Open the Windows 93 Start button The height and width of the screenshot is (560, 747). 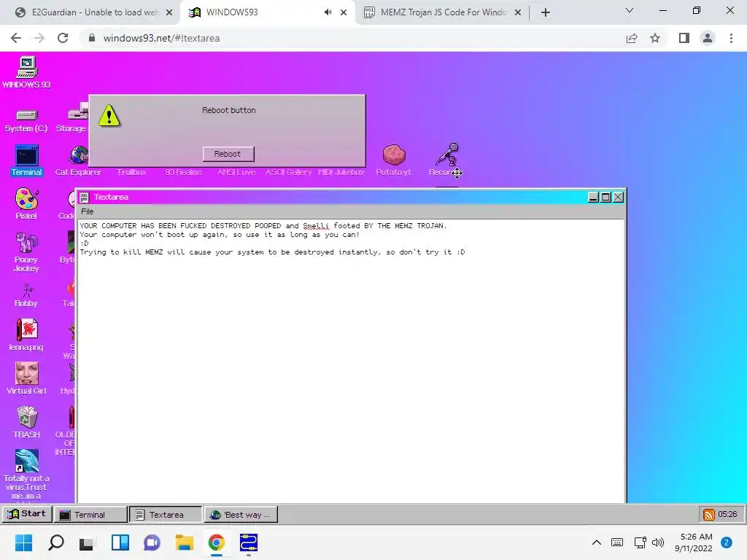tap(27, 514)
